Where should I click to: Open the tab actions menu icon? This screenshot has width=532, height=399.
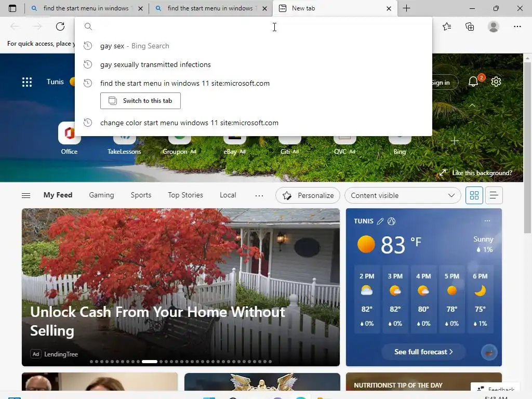pos(12,8)
